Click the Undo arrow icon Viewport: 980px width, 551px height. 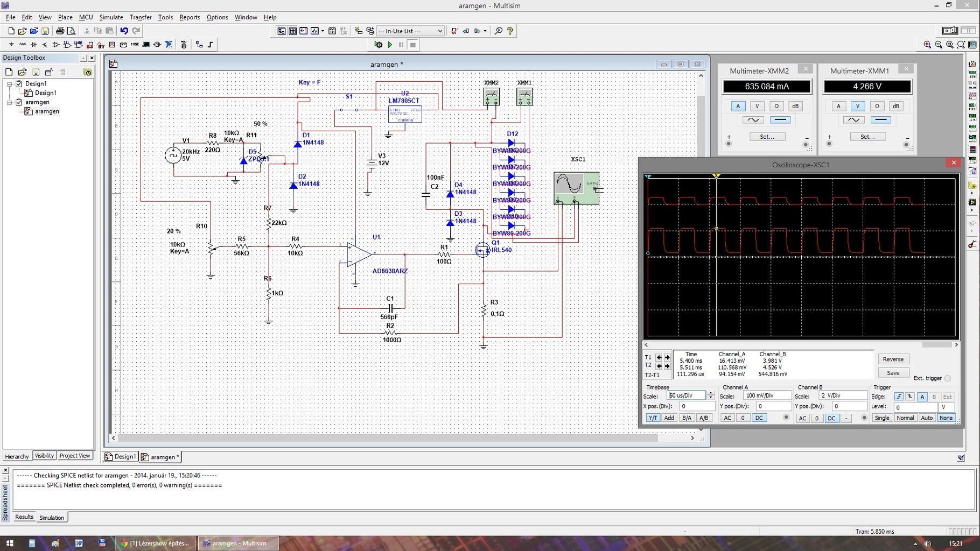pos(124,31)
